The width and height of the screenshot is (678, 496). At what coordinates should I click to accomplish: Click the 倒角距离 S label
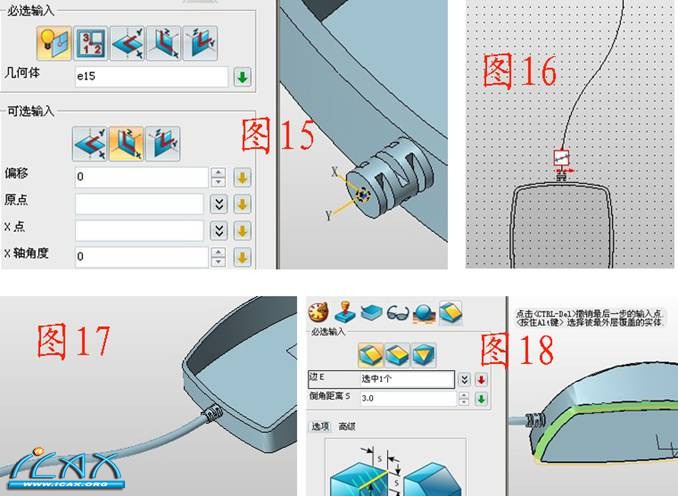pos(329,396)
